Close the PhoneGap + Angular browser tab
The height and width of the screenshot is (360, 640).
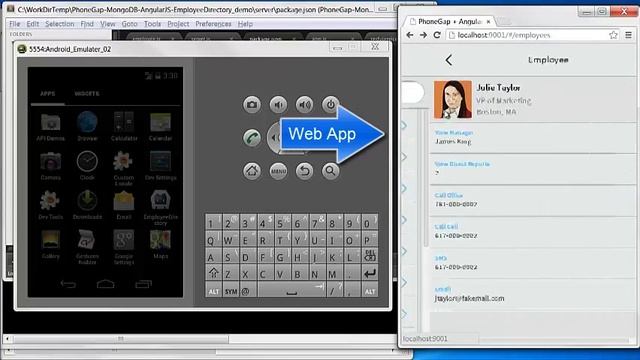tap(489, 21)
